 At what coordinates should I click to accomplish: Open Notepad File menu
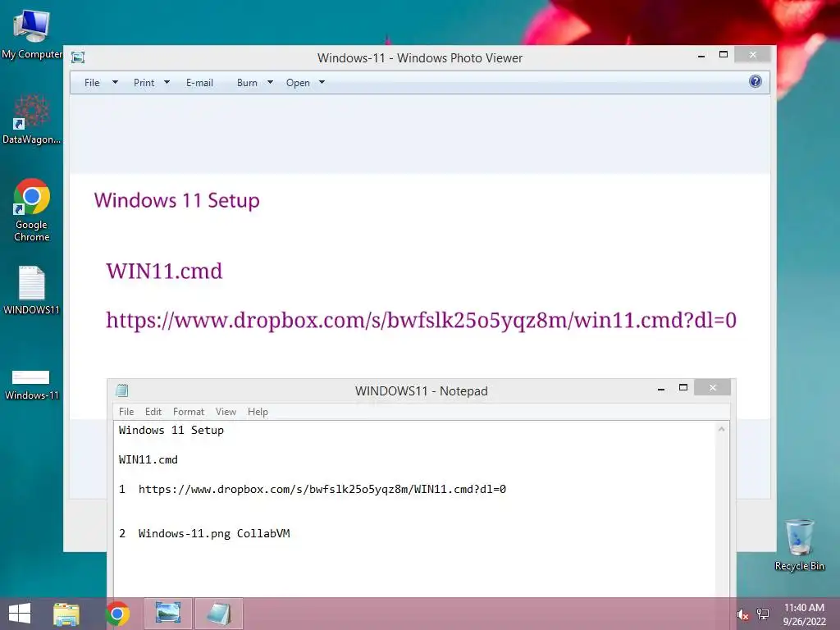click(126, 412)
